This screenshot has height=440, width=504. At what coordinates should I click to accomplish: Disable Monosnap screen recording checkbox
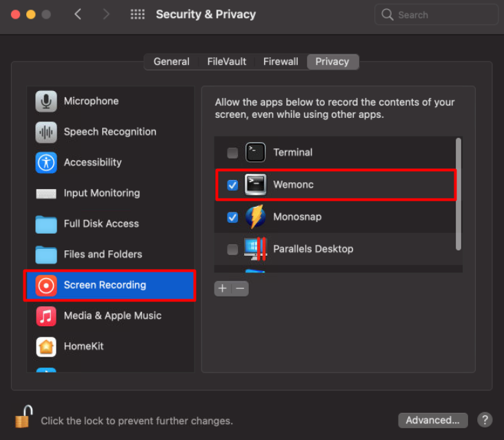232,217
